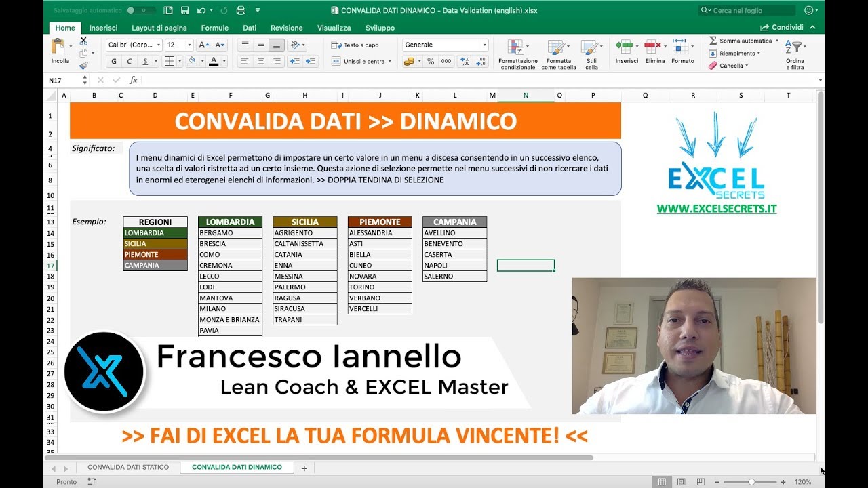Apply align text right

pyautogui.click(x=276, y=61)
